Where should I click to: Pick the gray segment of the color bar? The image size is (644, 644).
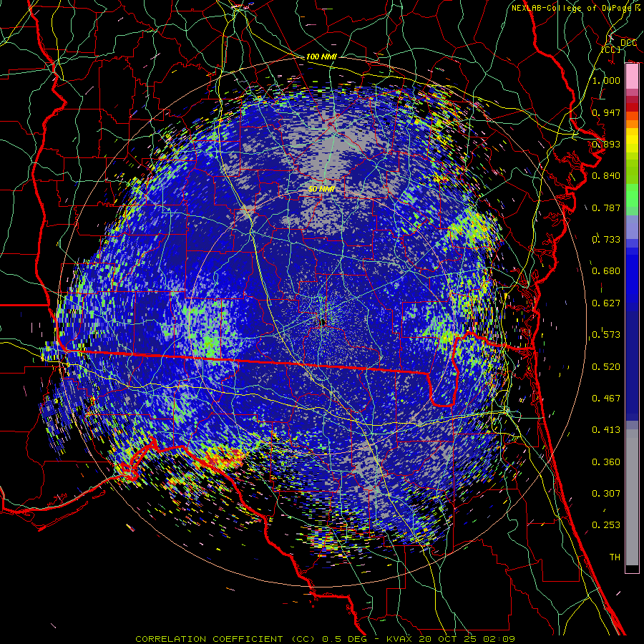pyautogui.click(x=632, y=497)
